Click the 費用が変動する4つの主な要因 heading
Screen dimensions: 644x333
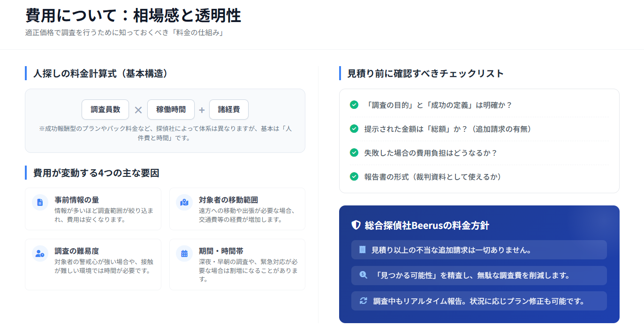(96, 173)
